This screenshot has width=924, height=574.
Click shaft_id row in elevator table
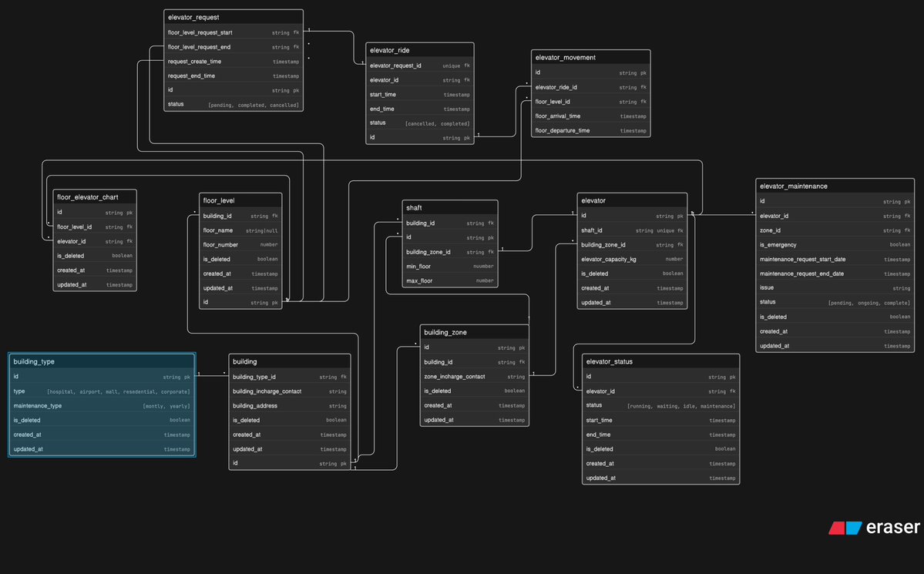pos(632,230)
